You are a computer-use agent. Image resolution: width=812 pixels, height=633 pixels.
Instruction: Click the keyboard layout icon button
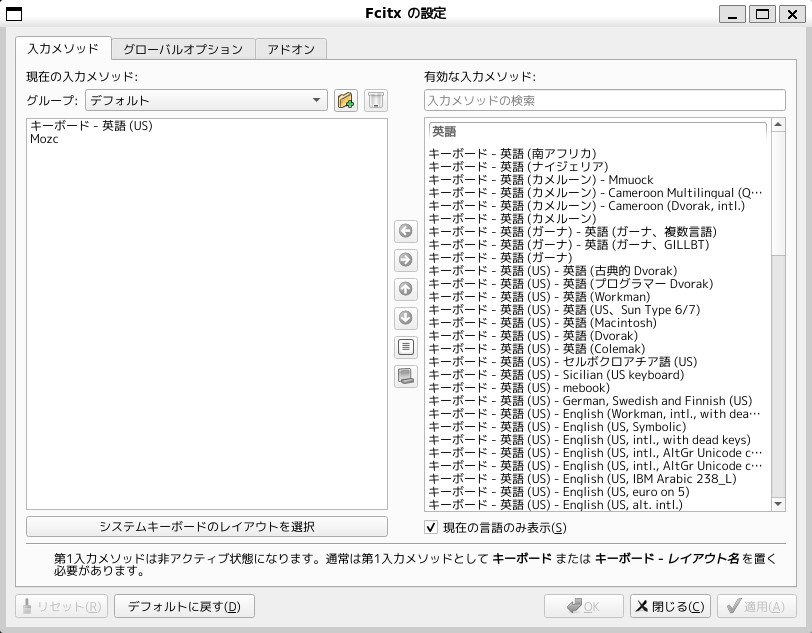406,376
